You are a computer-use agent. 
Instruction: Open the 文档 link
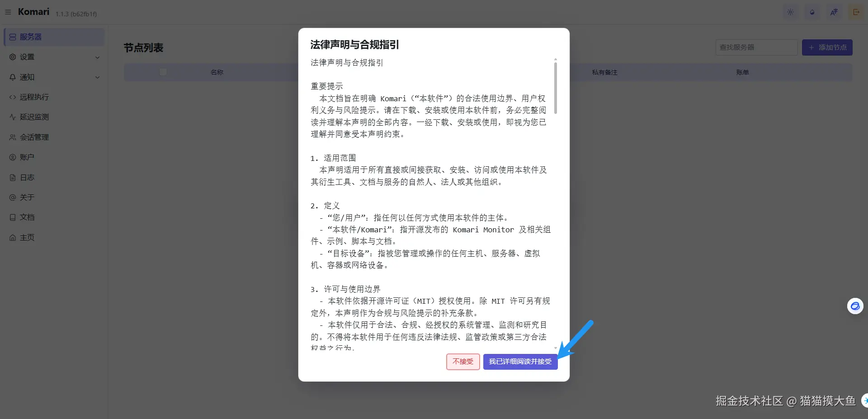(x=54, y=217)
